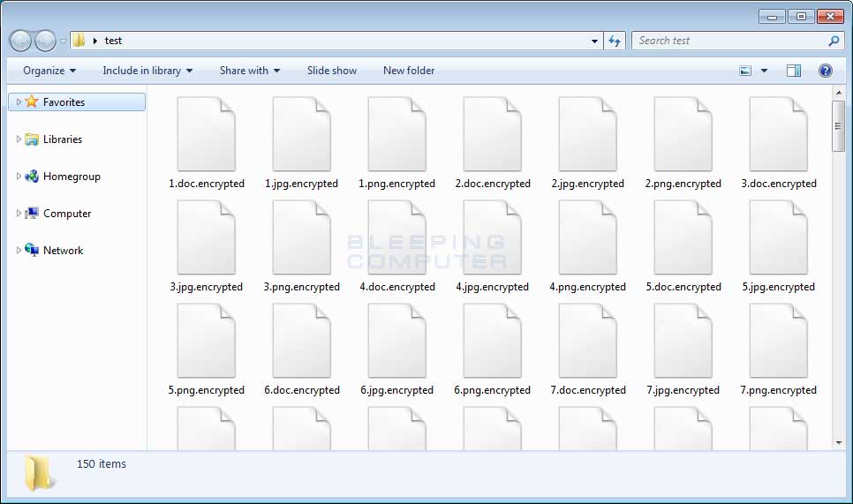Image resolution: width=853 pixels, height=504 pixels.
Task: Select file 5.doc.encrypted
Action: tap(683, 245)
